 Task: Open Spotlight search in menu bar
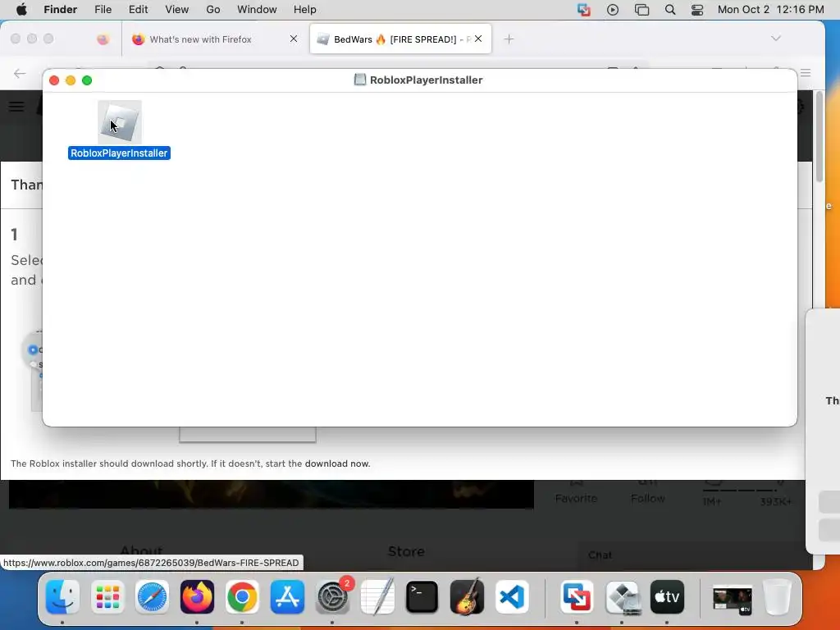click(x=670, y=10)
